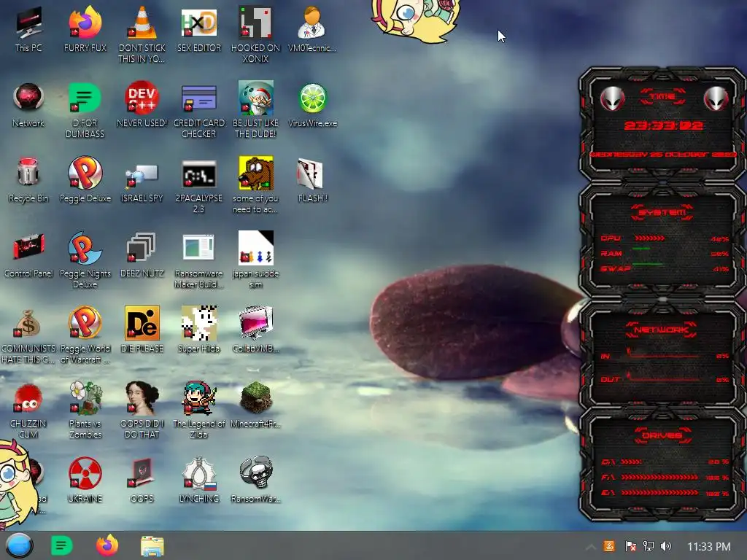Open the NEVER USED! Dev-C++ shortcut
The image size is (747, 560).
142,105
